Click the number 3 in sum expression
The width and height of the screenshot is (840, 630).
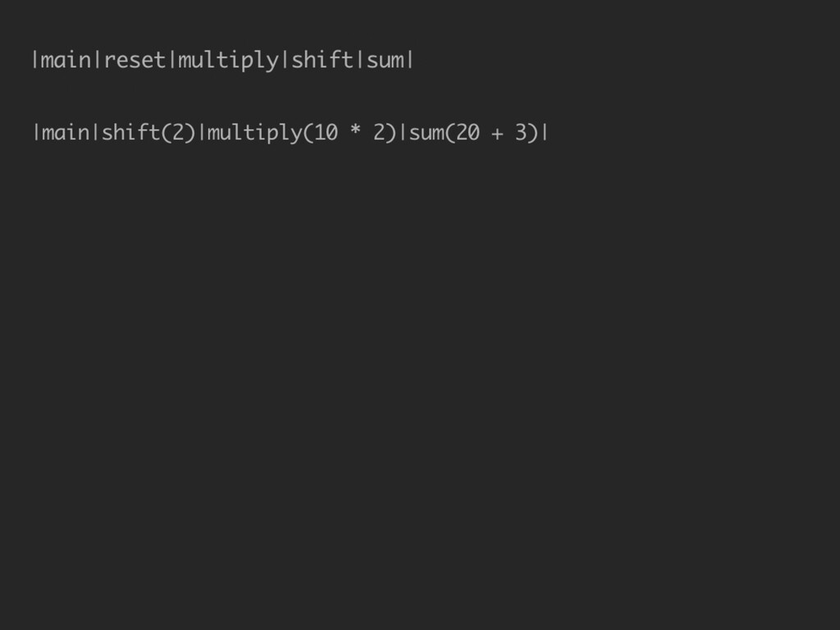click(x=521, y=132)
